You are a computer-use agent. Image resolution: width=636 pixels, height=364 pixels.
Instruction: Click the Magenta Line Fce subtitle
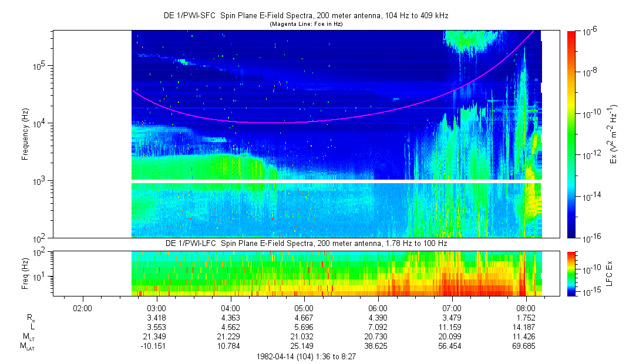[x=305, y=25]
